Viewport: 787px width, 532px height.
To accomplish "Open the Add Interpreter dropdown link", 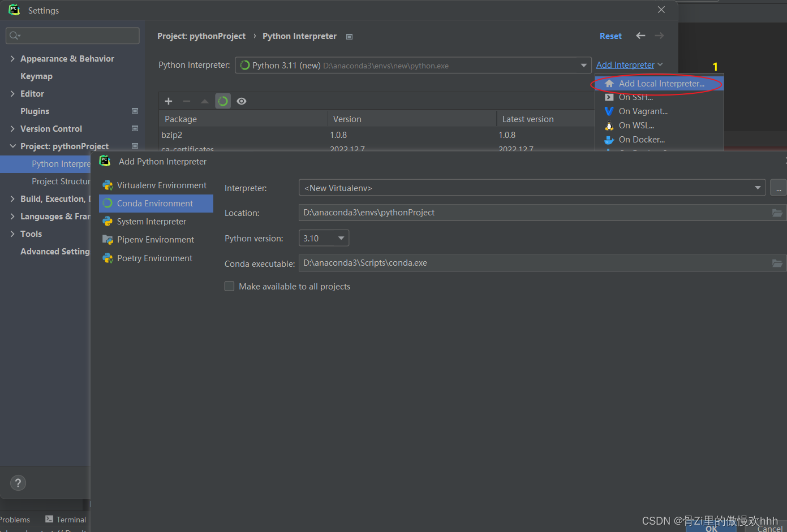I will pos(629,65).
